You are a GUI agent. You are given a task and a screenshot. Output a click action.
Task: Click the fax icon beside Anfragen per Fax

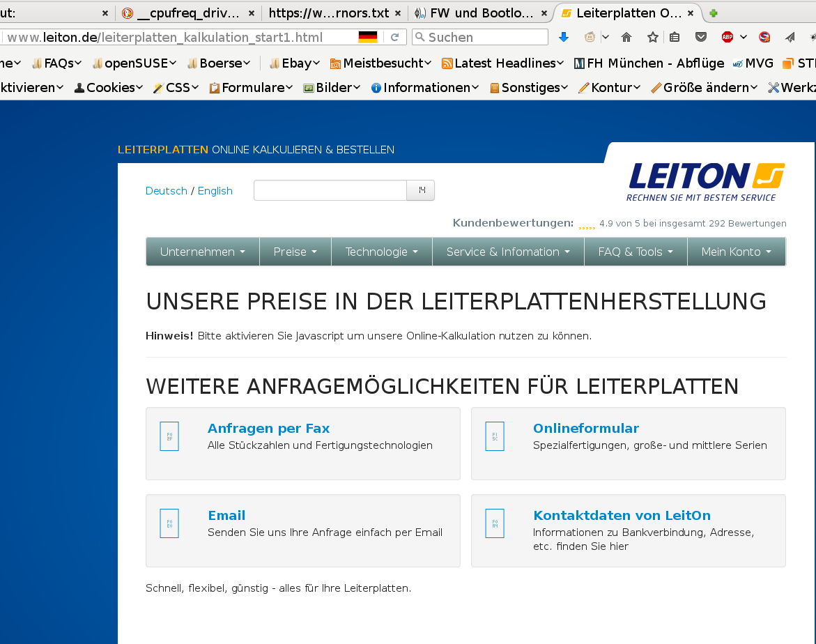pyautogui.click(x=169, y=436)
